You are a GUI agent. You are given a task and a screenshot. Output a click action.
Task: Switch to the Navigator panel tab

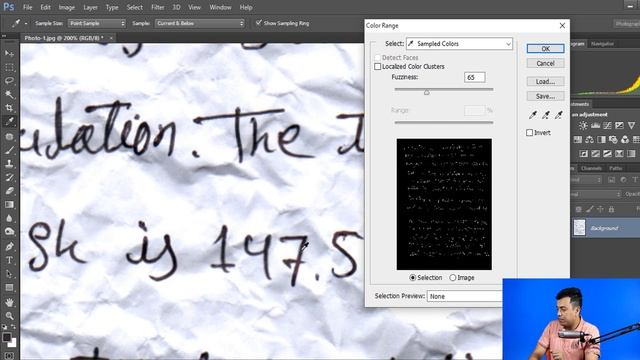[x=602, y=44]
